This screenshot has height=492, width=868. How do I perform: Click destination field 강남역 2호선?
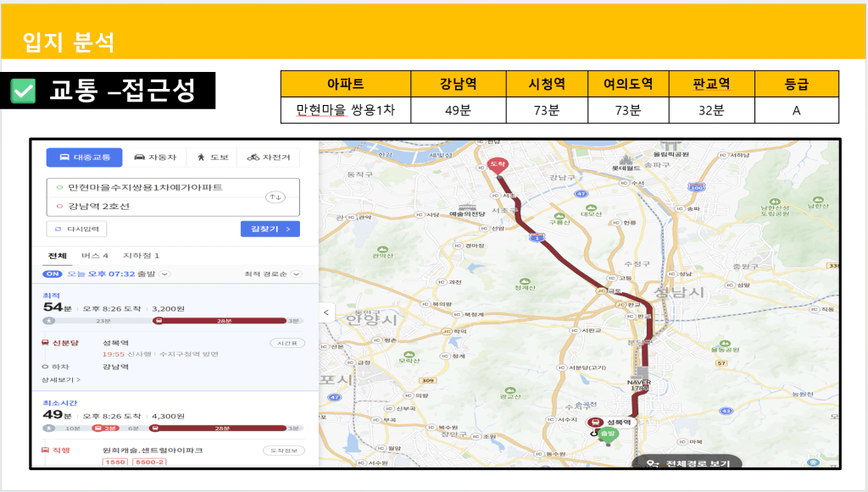coord(98,206)
